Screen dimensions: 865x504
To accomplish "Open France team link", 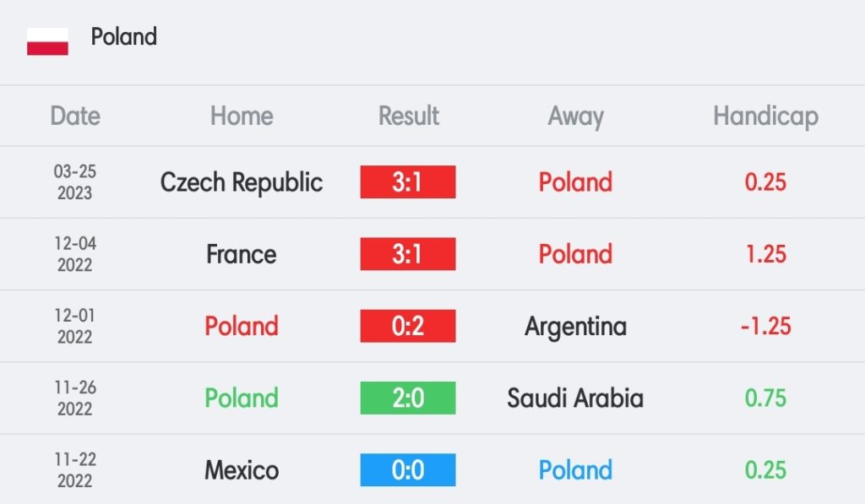I will [x=242, y=254].
